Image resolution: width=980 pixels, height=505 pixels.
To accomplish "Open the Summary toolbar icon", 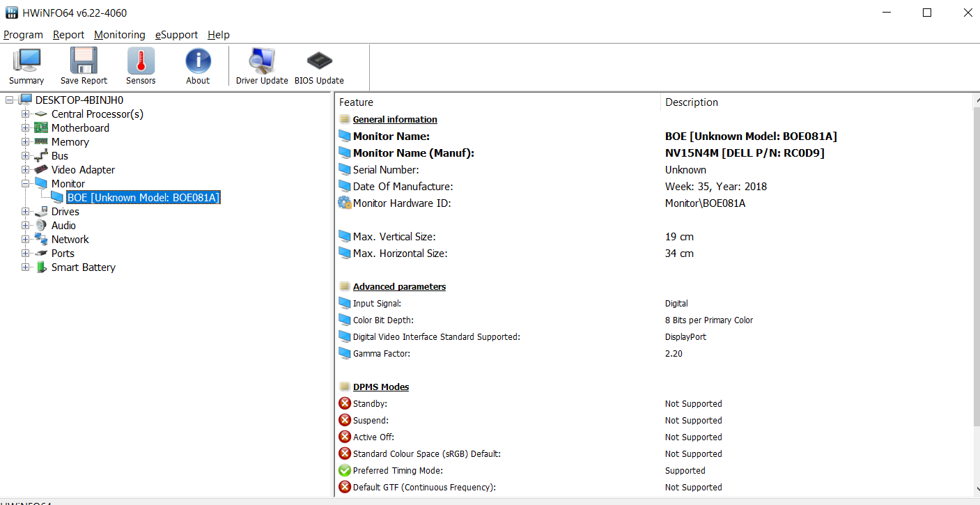I will (x=26, y=63).
